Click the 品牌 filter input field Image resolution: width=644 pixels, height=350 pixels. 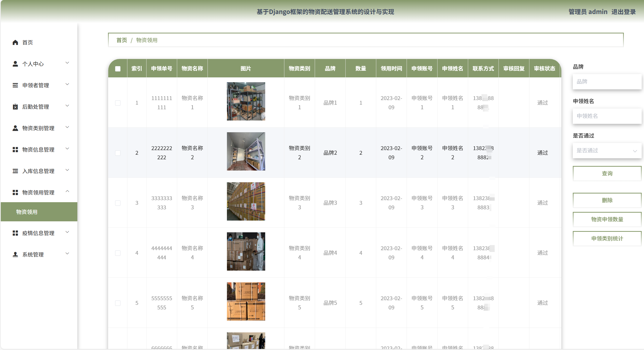607,82
